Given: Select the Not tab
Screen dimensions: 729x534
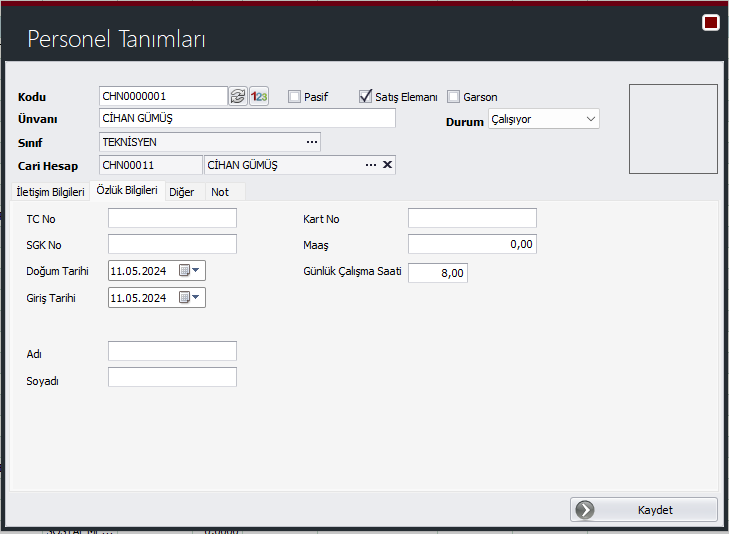Looking at the screenshot, I should tap(220, 192).
